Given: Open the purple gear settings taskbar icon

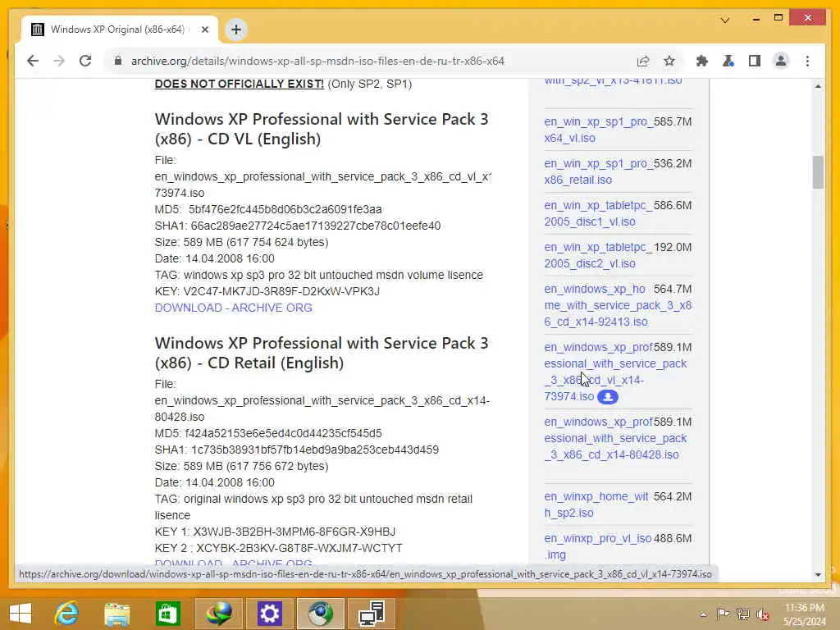Looking at the screenshot, I should pos(269,614).
